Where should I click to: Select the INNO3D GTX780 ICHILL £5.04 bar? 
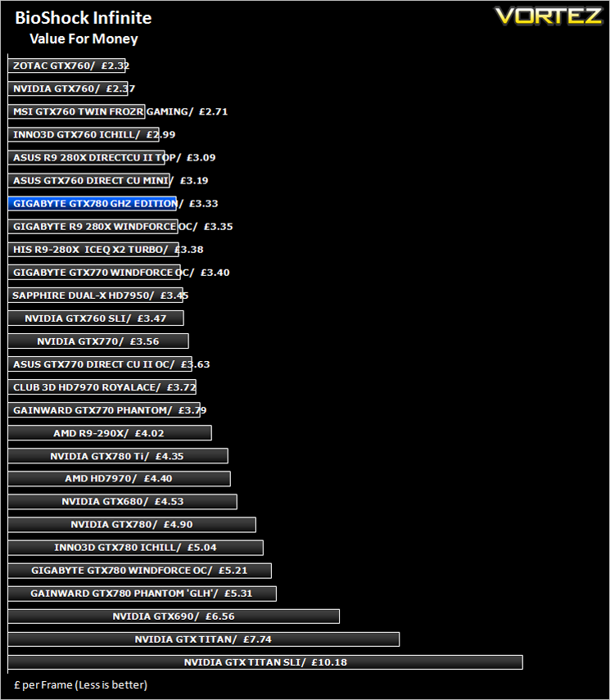(x=136, y=548)
